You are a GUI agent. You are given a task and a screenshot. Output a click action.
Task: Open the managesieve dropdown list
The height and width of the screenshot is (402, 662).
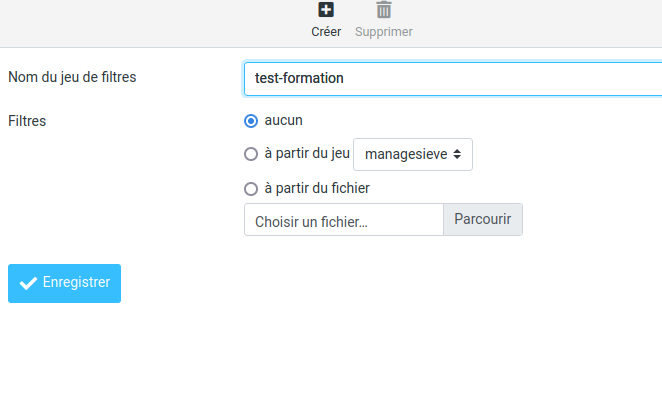point(412,155)
